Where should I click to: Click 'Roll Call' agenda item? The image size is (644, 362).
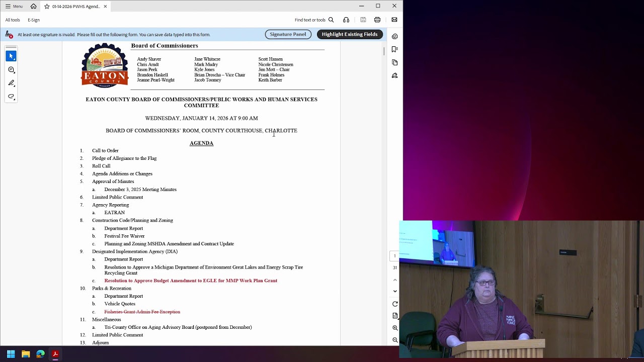tap(101, 166)
